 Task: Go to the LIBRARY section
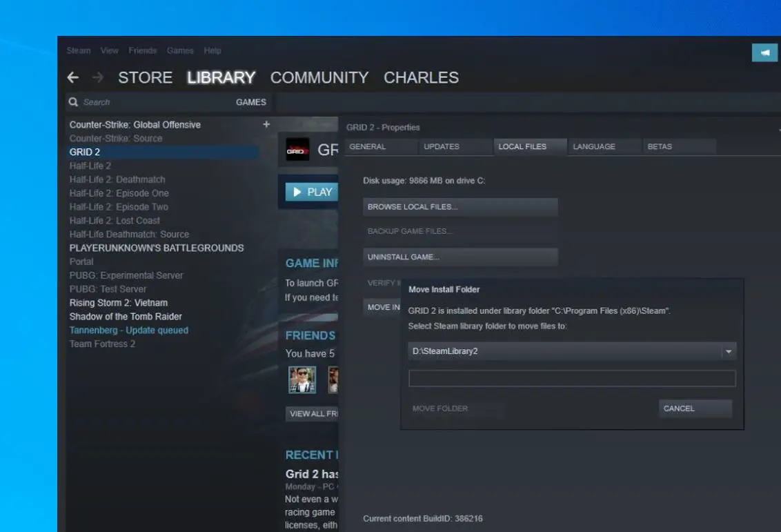pyautogui.click(x=221, y=77)
